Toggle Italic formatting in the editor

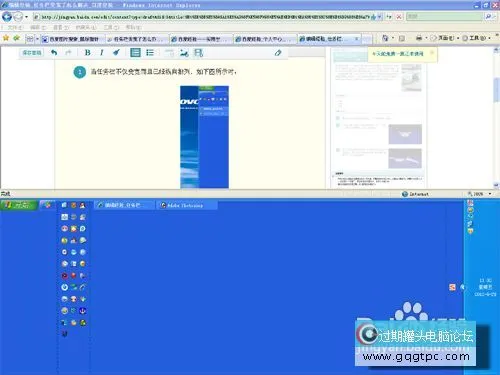(x=102, y=52)
